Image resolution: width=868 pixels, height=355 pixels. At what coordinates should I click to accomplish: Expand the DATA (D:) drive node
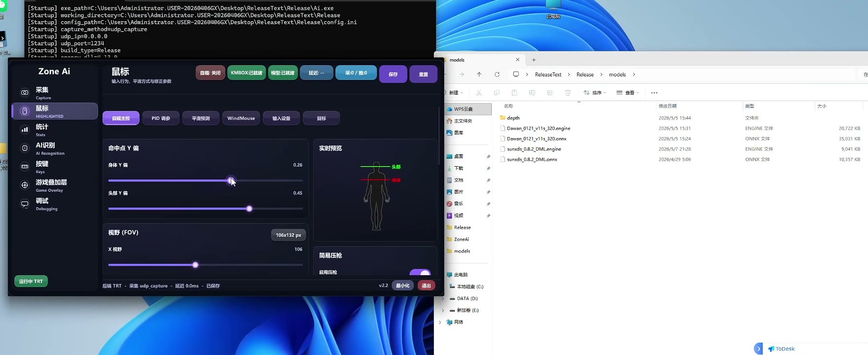coord(443,298)
